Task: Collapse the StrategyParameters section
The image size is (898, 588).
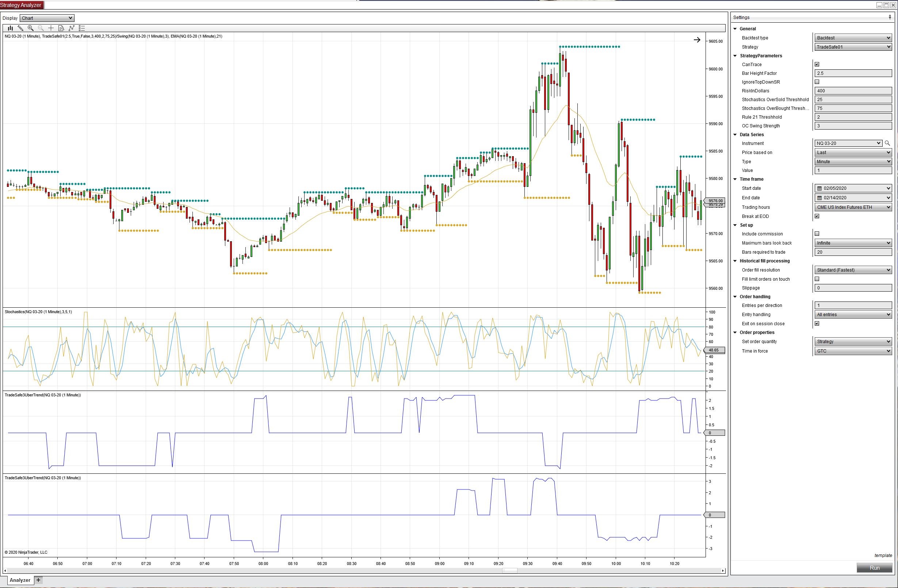Action: coord(735,56)
